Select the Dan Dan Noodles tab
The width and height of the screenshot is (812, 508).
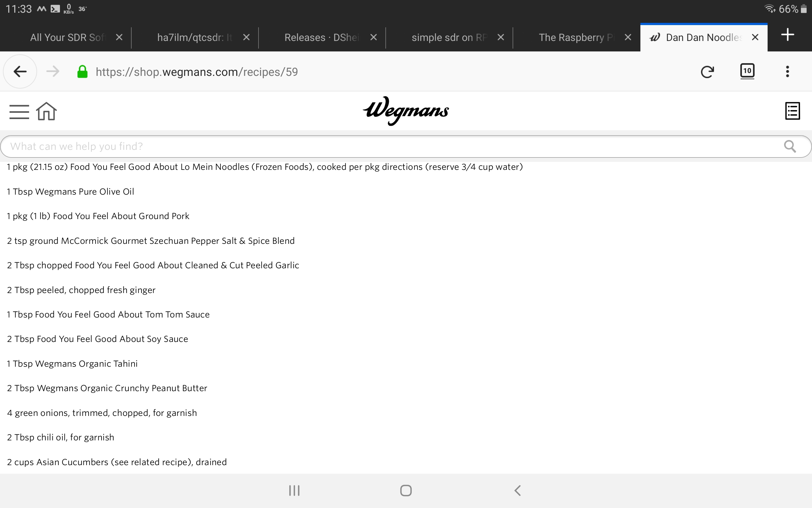tap(704, 37)
